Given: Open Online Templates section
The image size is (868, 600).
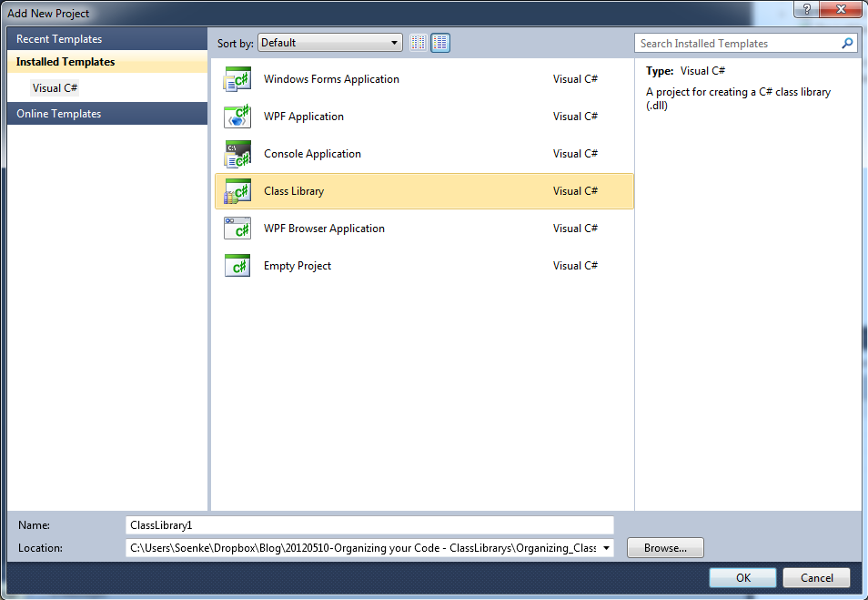Looking at the screenshot, I should tap(107, 114).
